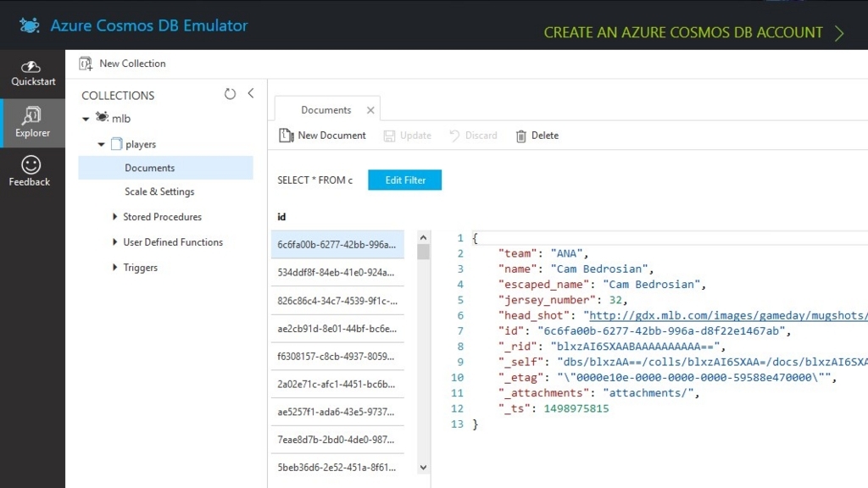Open the Quickstart sidebar section

click(x=33, y=74)
